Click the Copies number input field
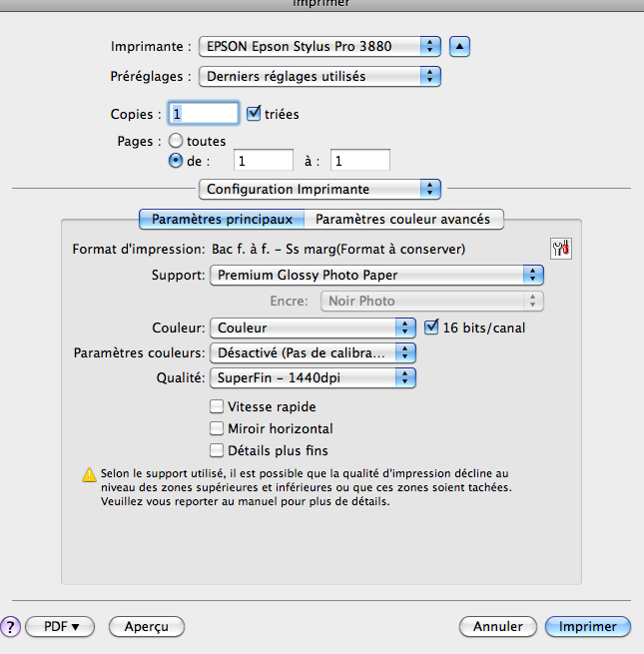The image size is (644, 654). (x=204, y=114)
